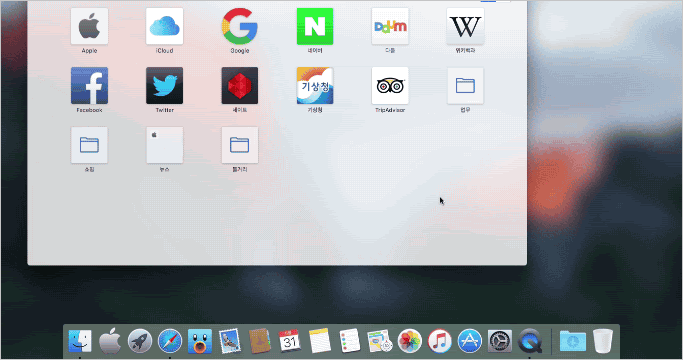Open the Downloads folder stack in Dock

573,341
